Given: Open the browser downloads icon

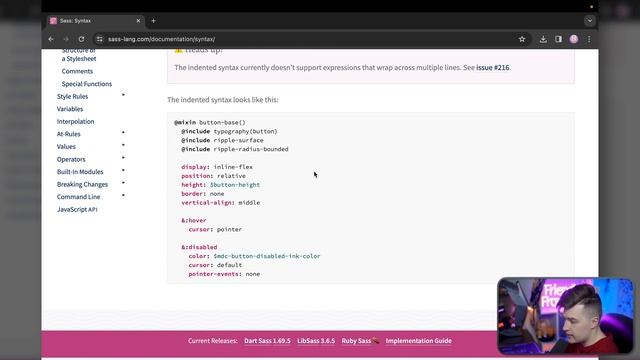Looking at the screenshot, I should coord(543,39).
